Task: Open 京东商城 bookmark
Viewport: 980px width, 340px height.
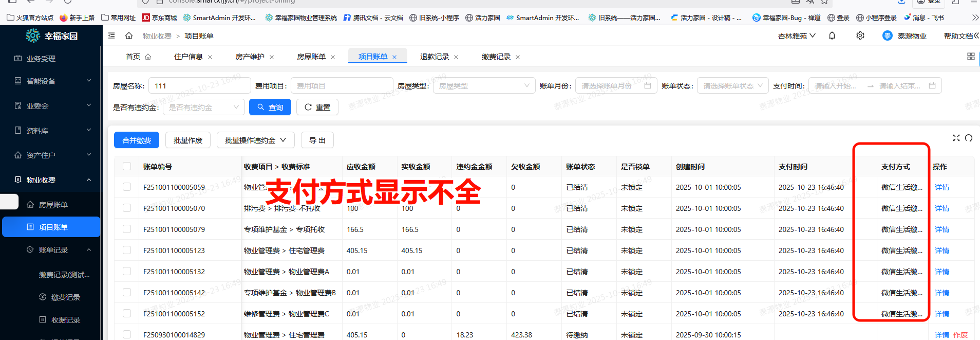Action: [x=159, y=17]
